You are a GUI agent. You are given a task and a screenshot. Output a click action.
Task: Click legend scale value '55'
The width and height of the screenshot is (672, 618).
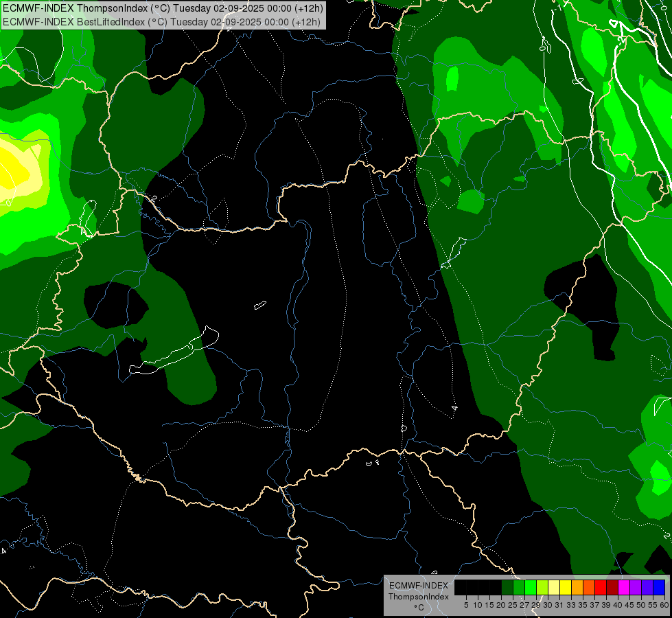pyautogui.click(x=653, y=605)
